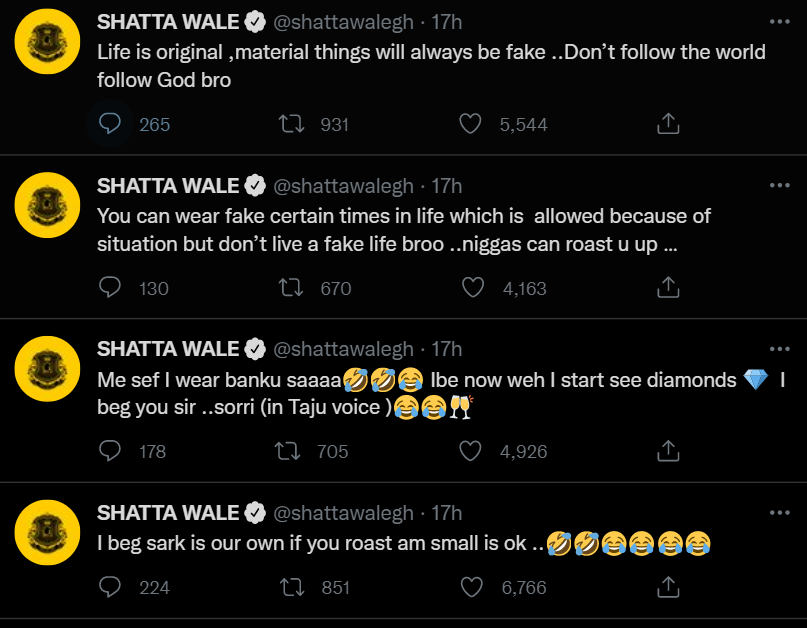This screenshot has width=807, height=628.
Task: Reply to the "Life is original" tweet
Action: coord(110,124)
